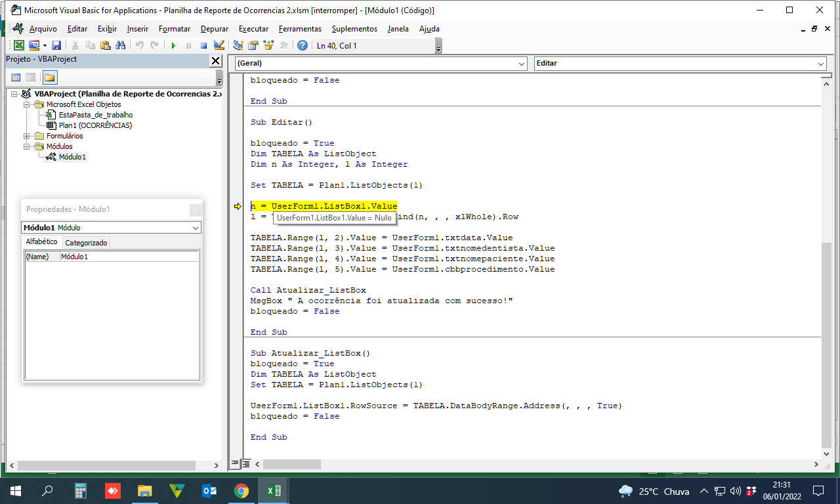Screen dimensions: 840x504
Task: Open File Explorer from the taskbar
Action: click(x=145, y=491)
